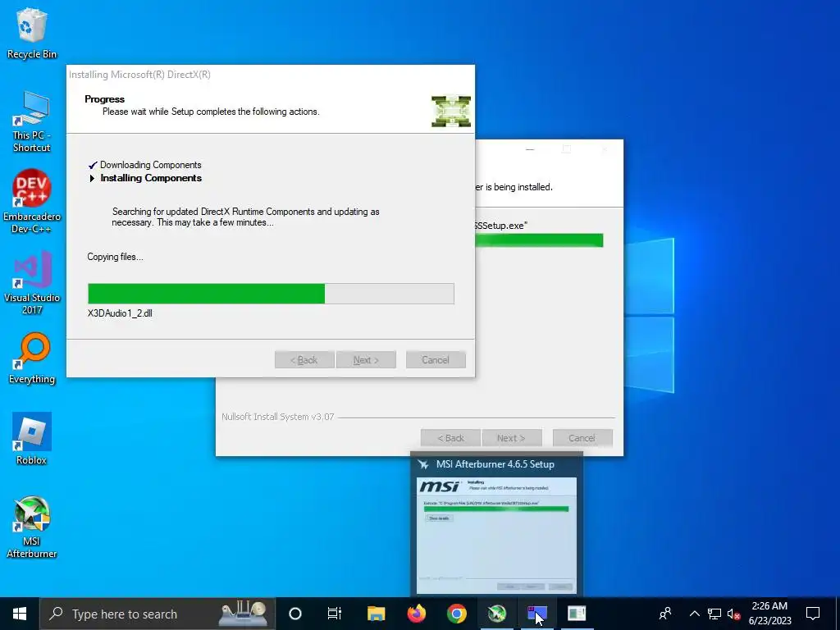Click the muted volume tray icon

(x=733, y=614)
